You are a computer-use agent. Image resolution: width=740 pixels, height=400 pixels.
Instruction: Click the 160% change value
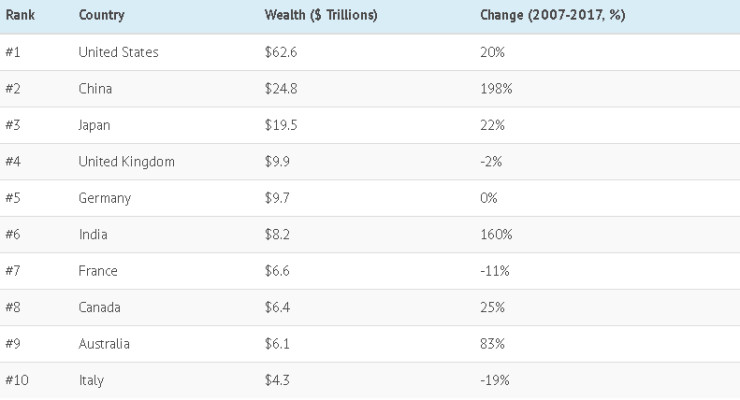496,235
